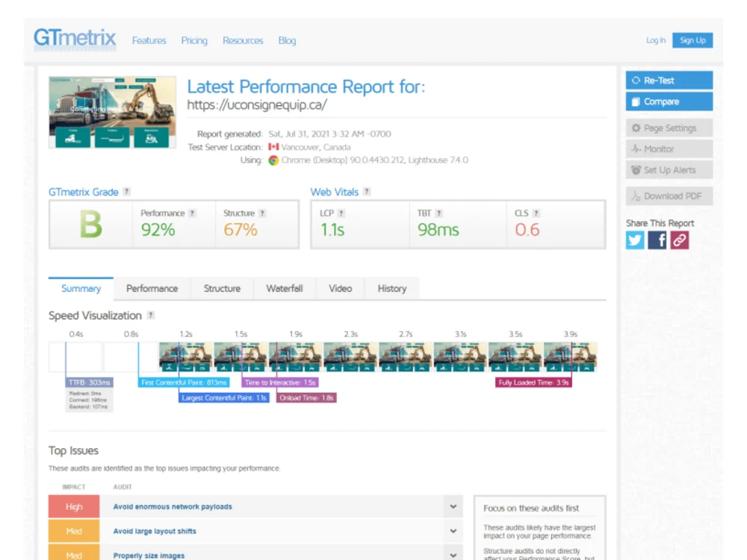Open Features in top navigation
The image size is (747, 560).
click(x=149, y=40)
